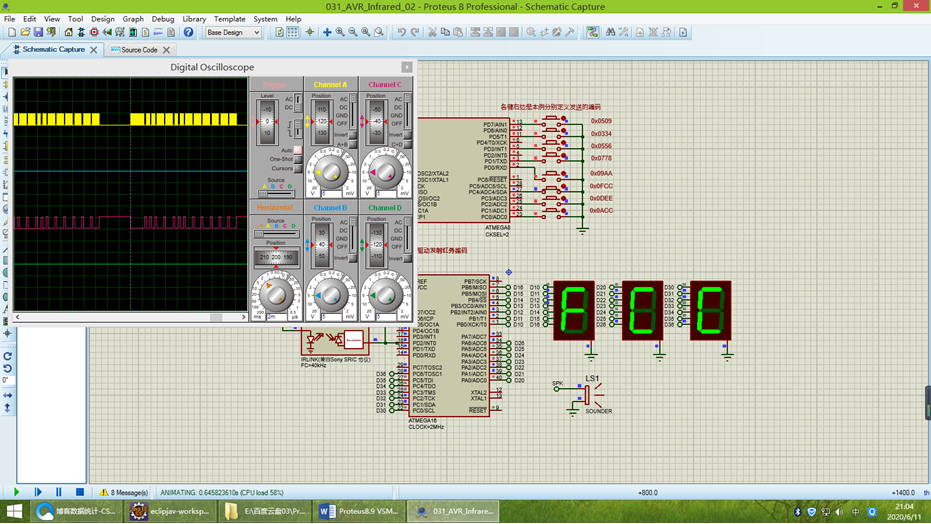
Task: Toggle the oscilloscope Cursors button
Action: pos(298,168)
